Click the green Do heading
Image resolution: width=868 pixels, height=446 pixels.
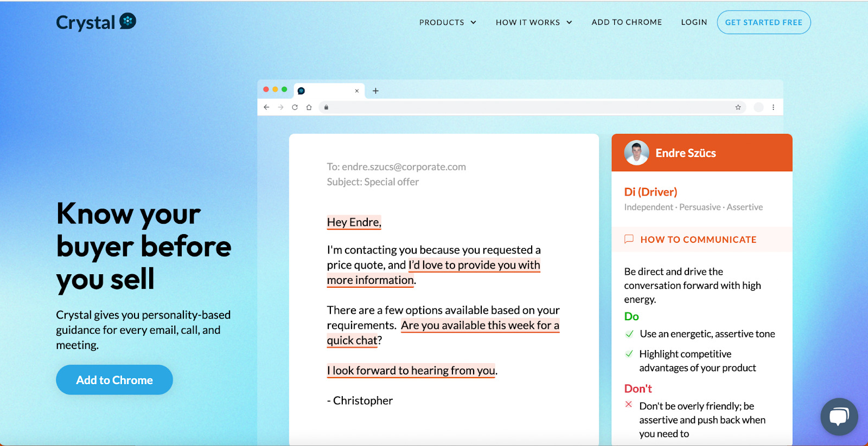631,316
